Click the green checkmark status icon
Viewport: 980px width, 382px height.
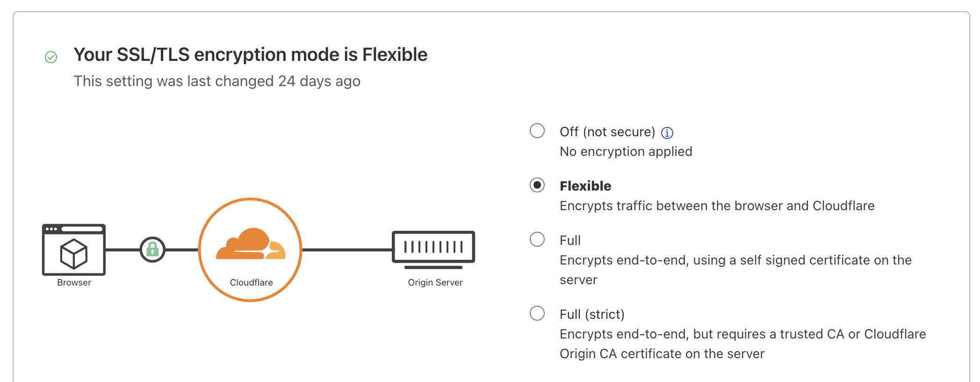pyautogui.click(x=51, y=57)
